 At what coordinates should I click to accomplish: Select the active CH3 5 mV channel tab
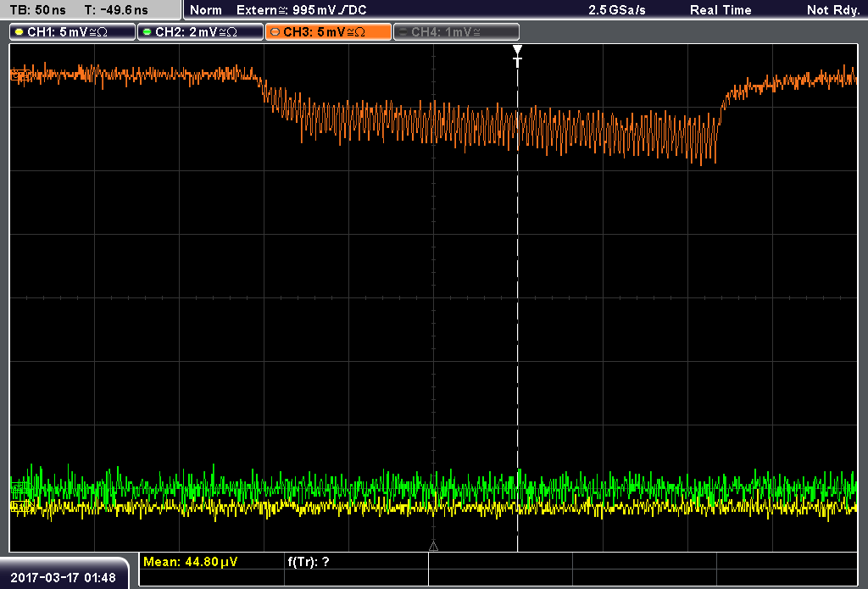tap(328, 32)
